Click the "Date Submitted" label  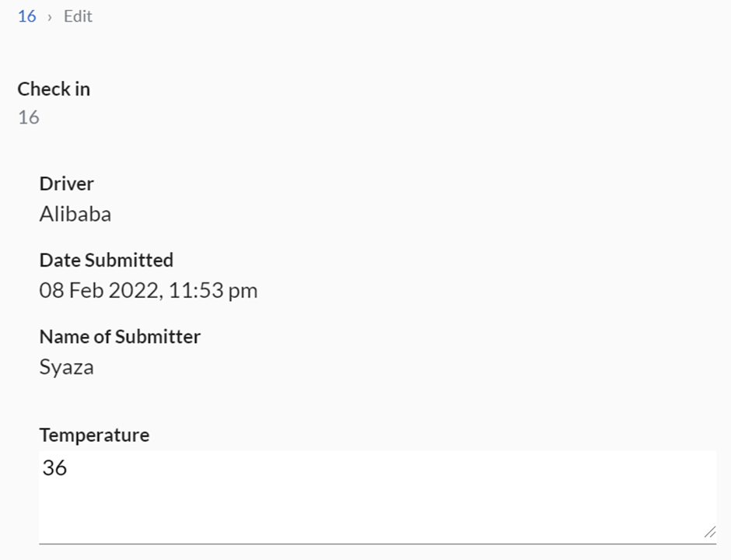point(106,260)
